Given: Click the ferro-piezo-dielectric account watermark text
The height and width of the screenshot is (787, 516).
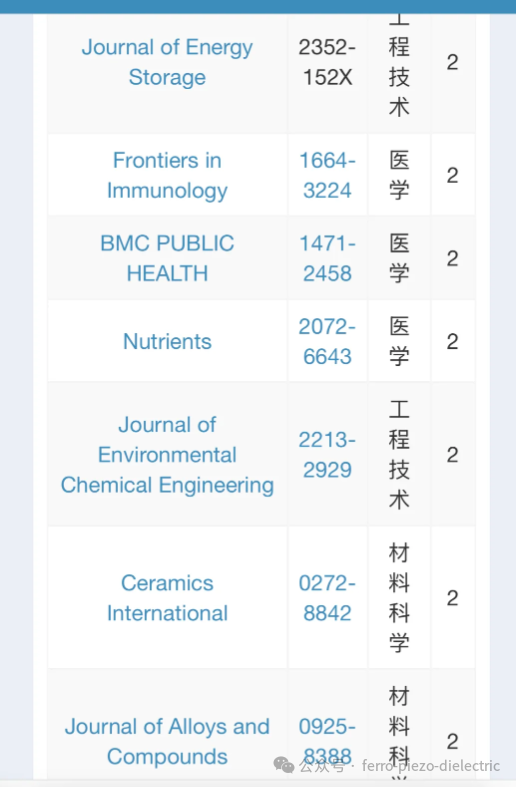Looking at the screenshot, I should (x=431, y=766).
